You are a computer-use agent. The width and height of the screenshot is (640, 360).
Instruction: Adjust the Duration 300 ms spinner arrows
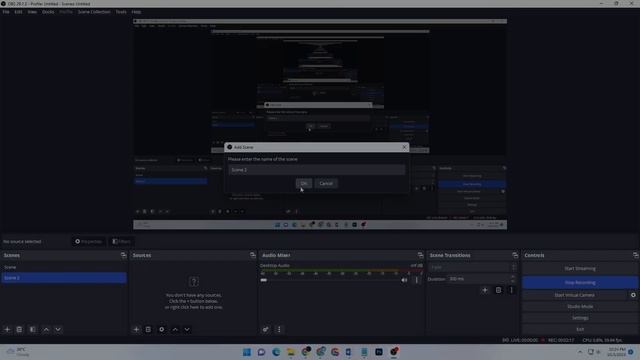coord(513,279)
